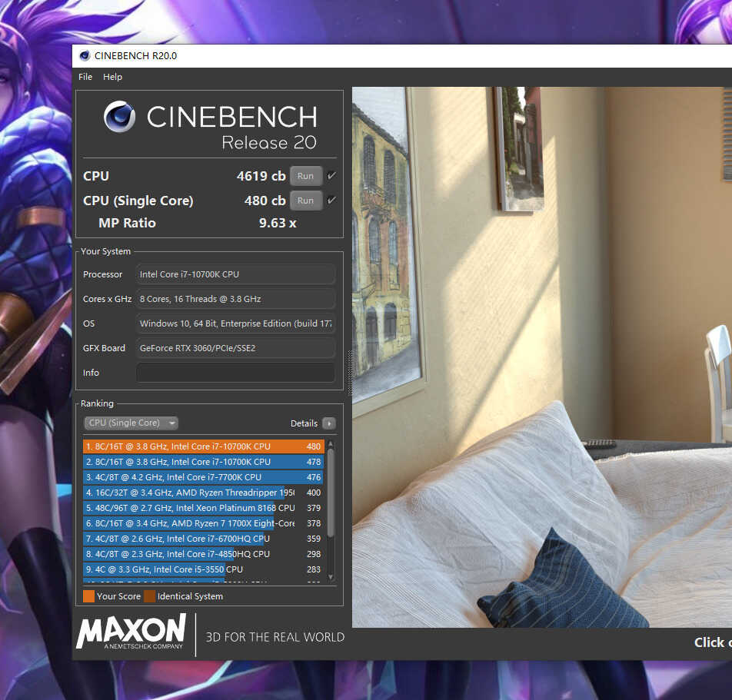Viewport: 732px width, 700px height.
Task: Open the CPU (Single Core) ranking dropdown
Action: pos(131,423)
